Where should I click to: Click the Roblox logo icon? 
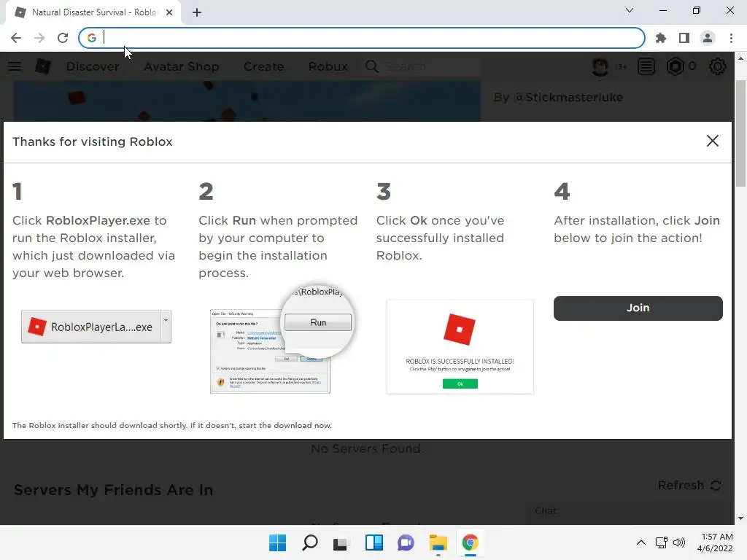pos(43,66)
